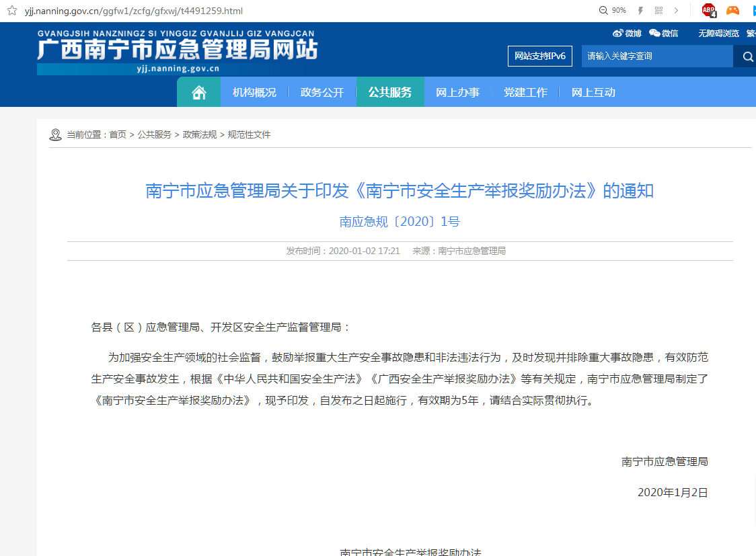The width and height of the screenshot is (756, 556).
Task: Click the zoom-out magnifier icon showing 90%
Action: click(604, 11)
